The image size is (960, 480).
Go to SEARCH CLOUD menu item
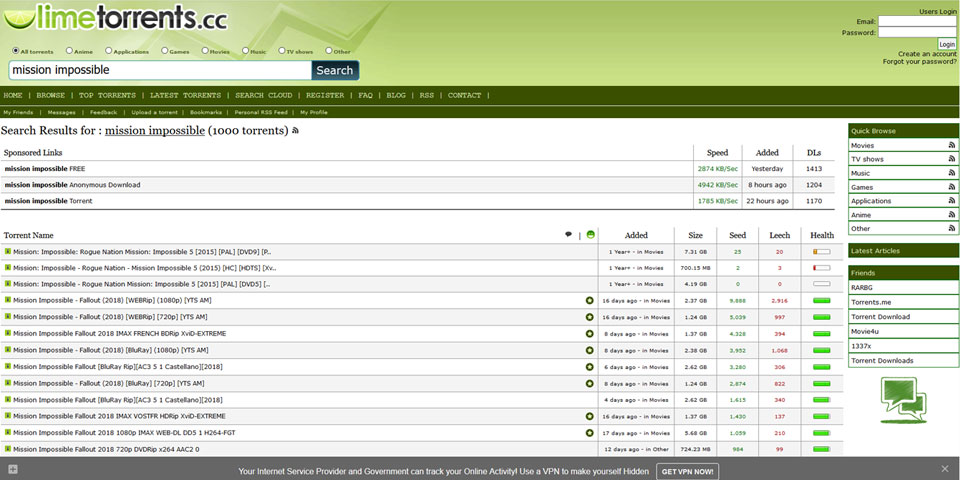263,95
